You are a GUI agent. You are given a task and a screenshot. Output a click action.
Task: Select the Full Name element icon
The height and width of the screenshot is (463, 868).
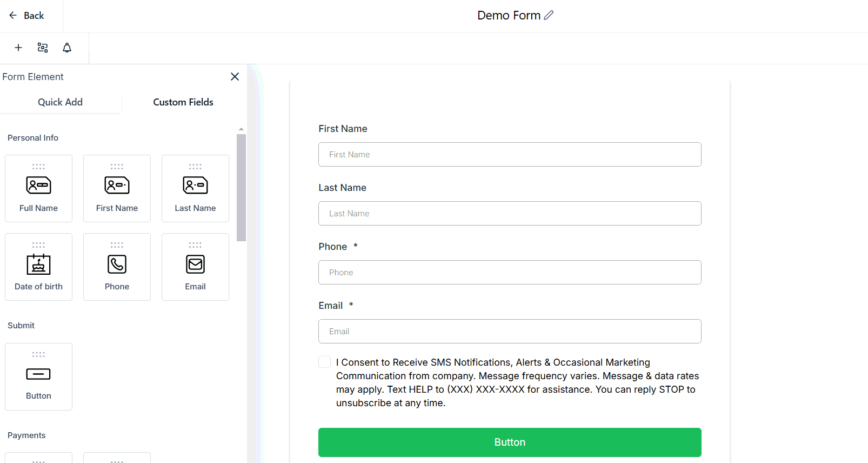[x=38, y=186]
